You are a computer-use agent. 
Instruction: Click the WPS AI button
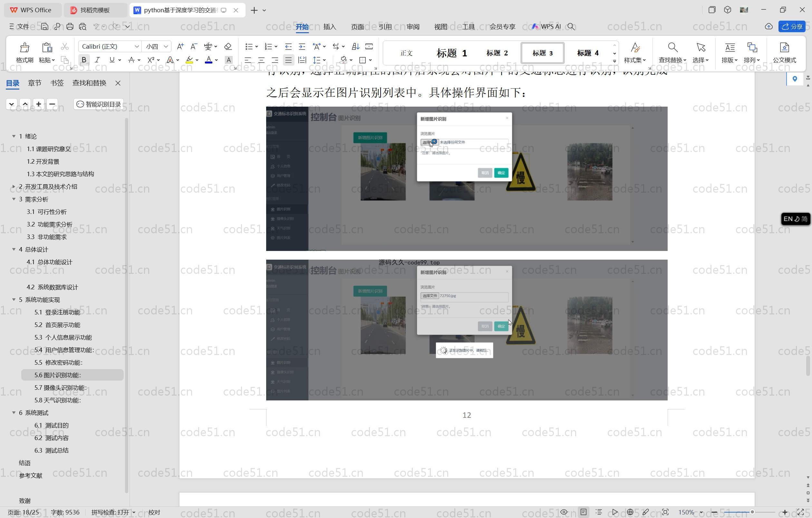546,26
